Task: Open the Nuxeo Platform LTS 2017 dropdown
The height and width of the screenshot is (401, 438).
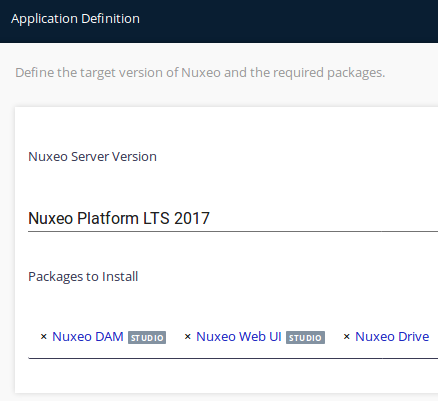Action: point(233,218)
